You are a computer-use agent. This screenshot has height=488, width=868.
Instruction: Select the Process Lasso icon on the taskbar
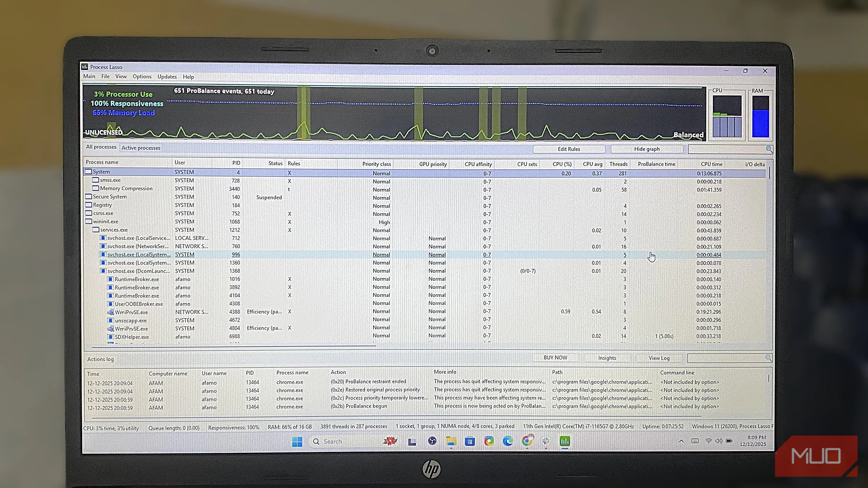(x=565, y=441)
